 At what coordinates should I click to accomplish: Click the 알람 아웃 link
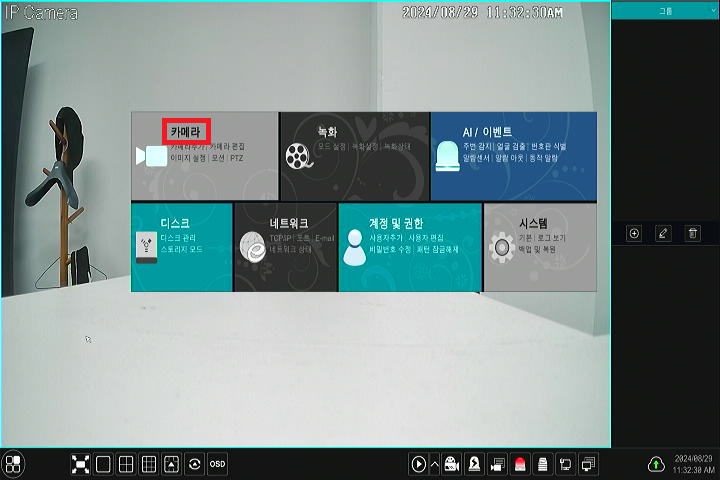(510, 158)
